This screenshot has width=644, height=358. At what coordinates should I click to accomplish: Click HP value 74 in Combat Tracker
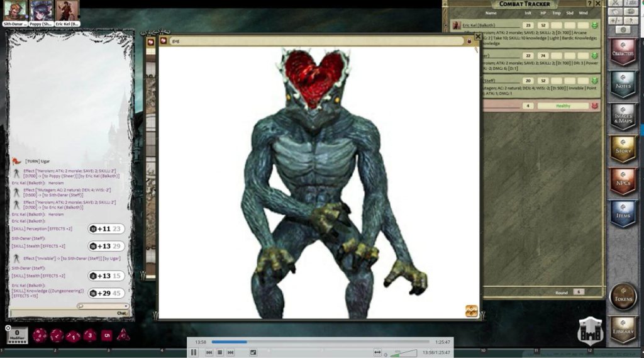coord(543,55)
